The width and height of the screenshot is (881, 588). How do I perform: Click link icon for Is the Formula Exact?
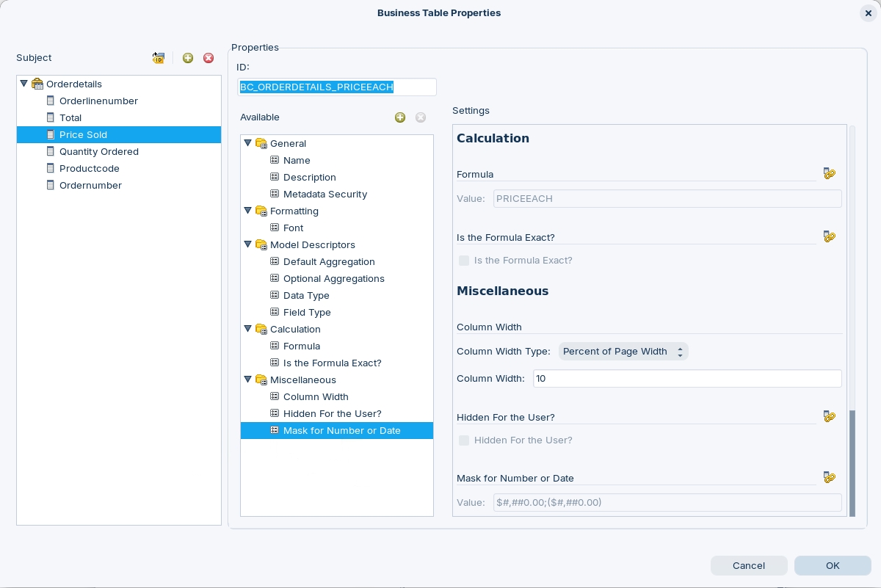pos(830,237)
